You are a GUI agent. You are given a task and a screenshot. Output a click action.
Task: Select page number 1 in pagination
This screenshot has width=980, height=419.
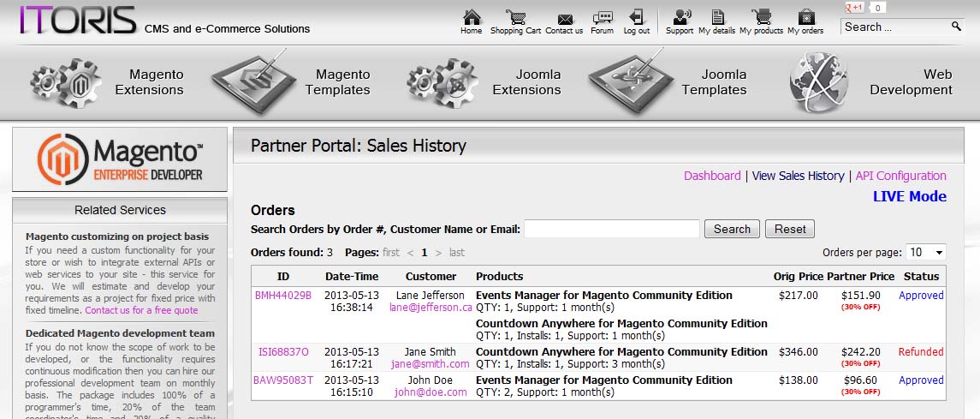pos(425,253)
